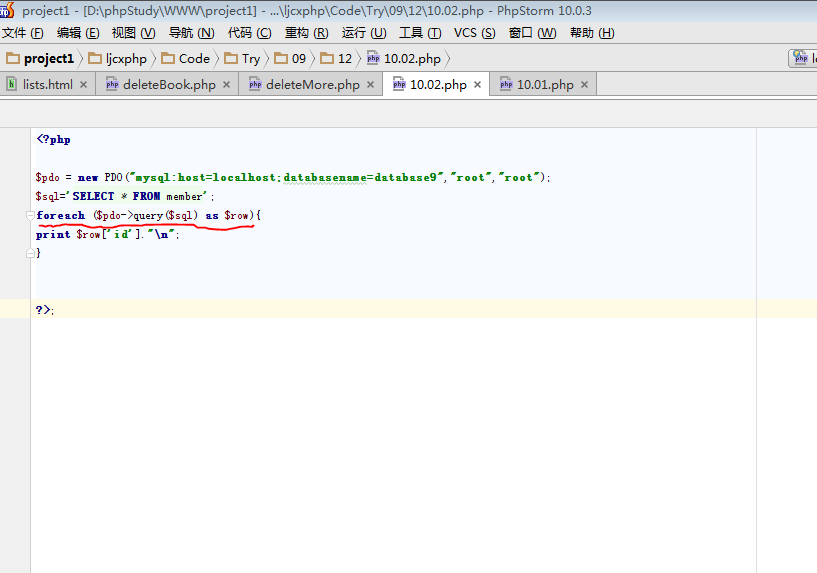The image size is (817, 573).
Task: Open the 帮助 (H) menu
Action: click(592, 33)
